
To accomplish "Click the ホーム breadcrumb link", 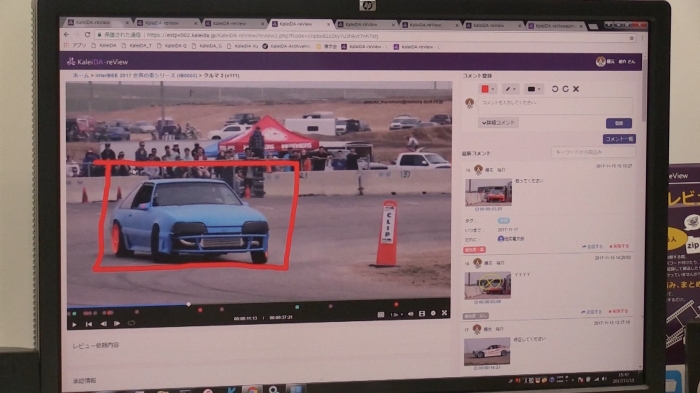I will 81,75.
